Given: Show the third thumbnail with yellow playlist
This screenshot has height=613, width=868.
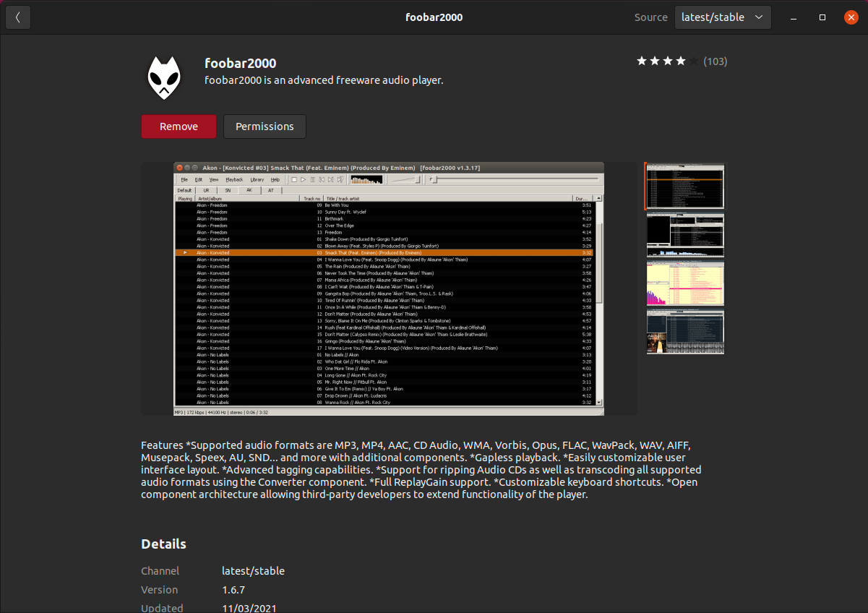Looking at the screenshot, I should (x=685, y=284).
